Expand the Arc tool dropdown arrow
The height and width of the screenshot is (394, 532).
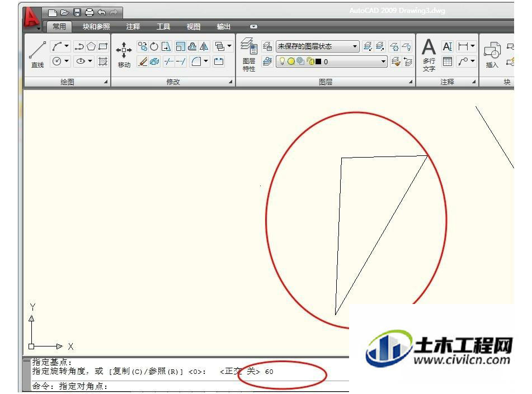tap(67, 46)
